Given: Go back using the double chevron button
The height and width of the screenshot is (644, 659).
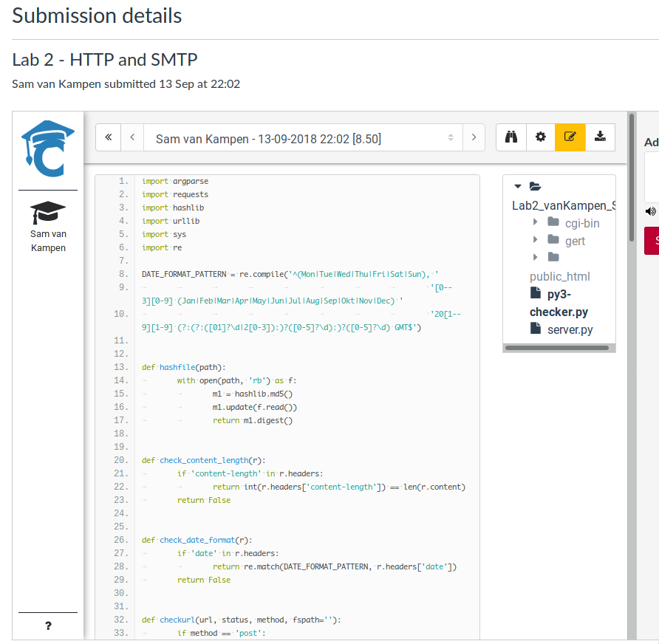Looking at the screenshot, I should 109,137.
